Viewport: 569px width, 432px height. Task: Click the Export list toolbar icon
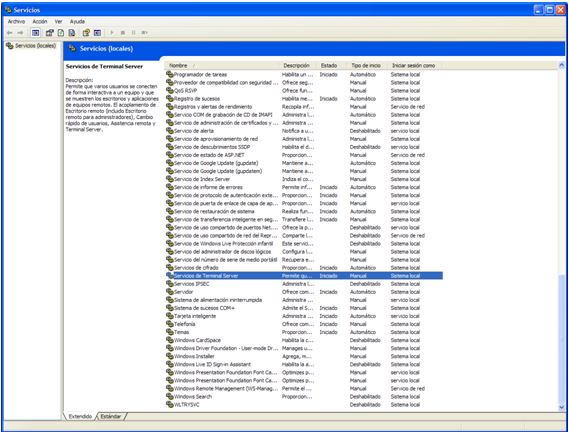click(x=72, y=33)
